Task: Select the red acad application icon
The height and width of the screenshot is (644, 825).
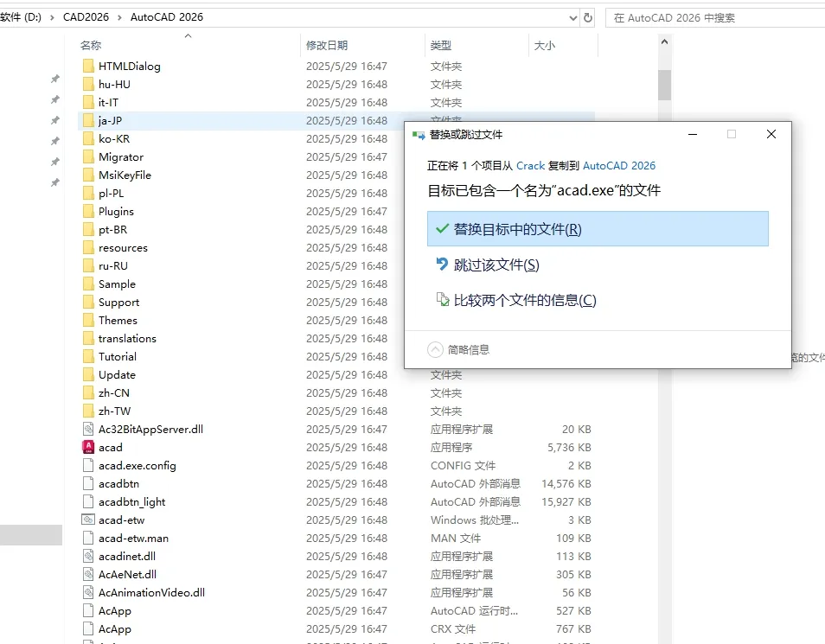Action: [x=88, y=447]
